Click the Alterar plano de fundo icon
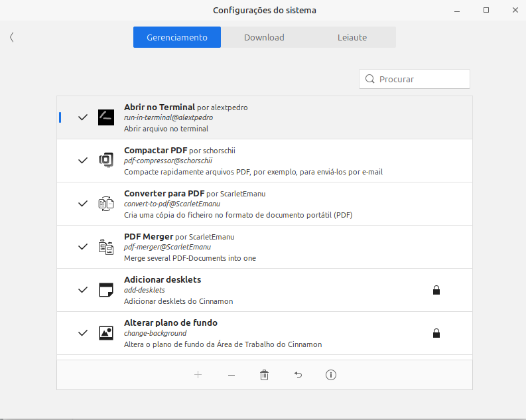 pos(106,333)
